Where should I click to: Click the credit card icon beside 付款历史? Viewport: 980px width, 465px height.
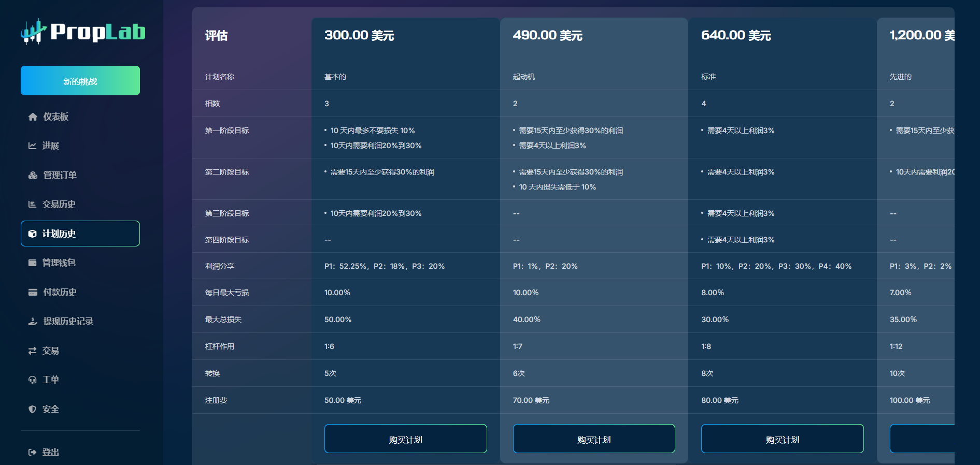pos(33,293)
